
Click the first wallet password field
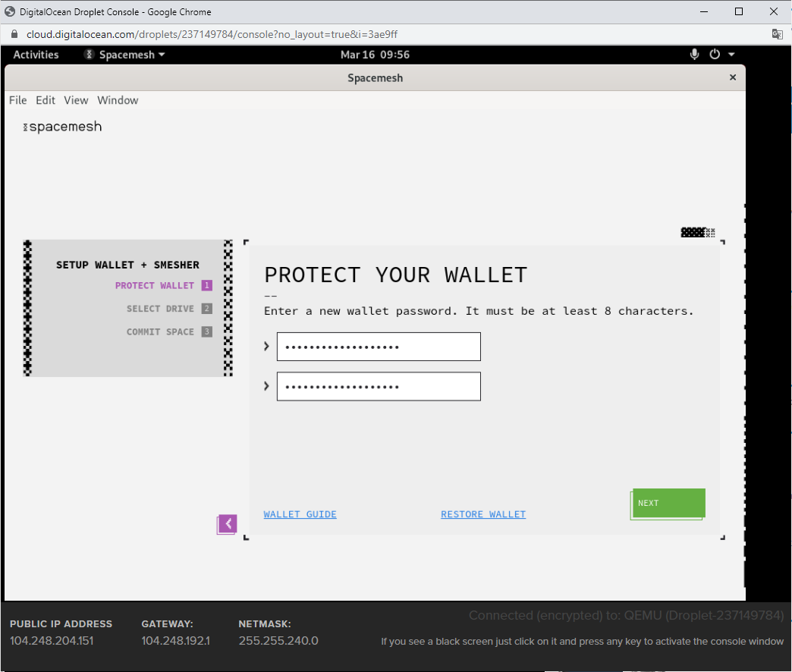[379, 347]
